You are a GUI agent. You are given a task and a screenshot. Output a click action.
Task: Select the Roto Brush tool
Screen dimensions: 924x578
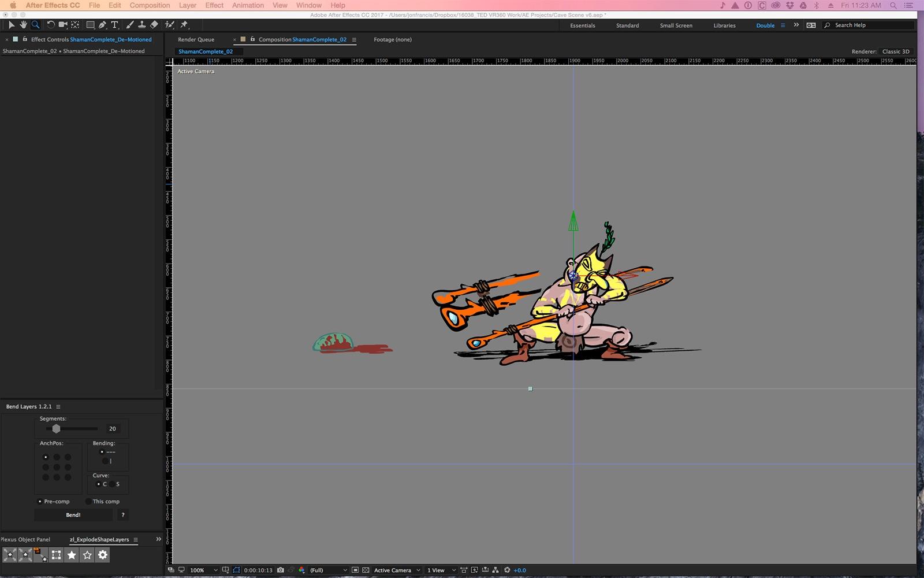(x=170, y=25)
